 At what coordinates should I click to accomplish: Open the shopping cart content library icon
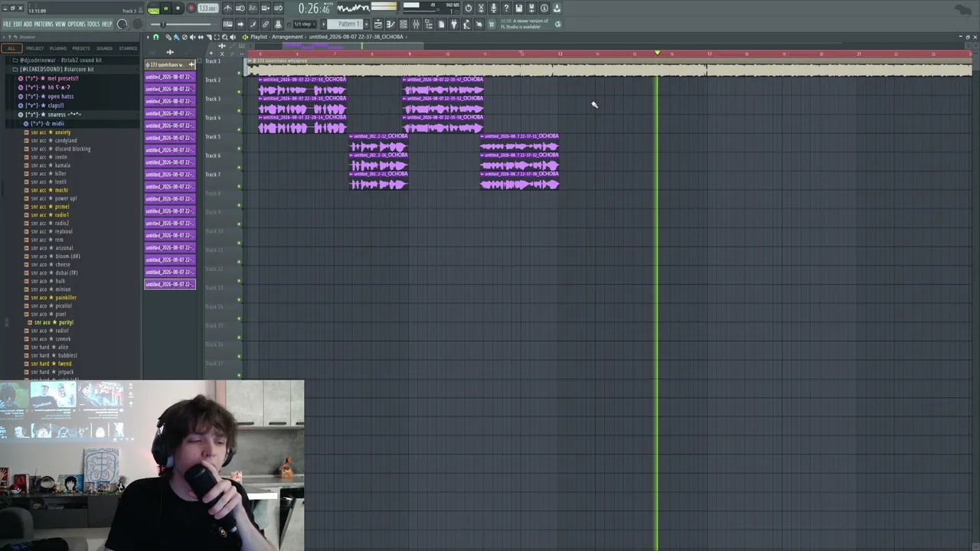[492, 24]
